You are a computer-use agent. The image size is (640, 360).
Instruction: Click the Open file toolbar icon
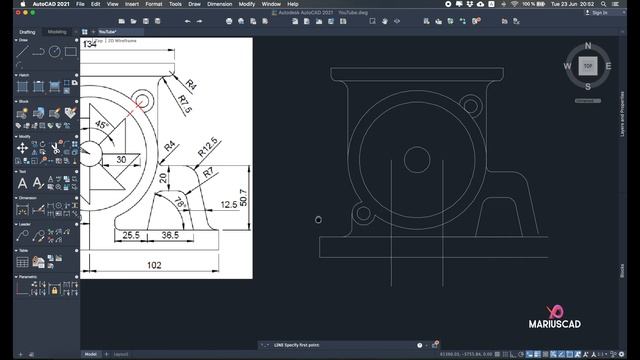[133, 21]
